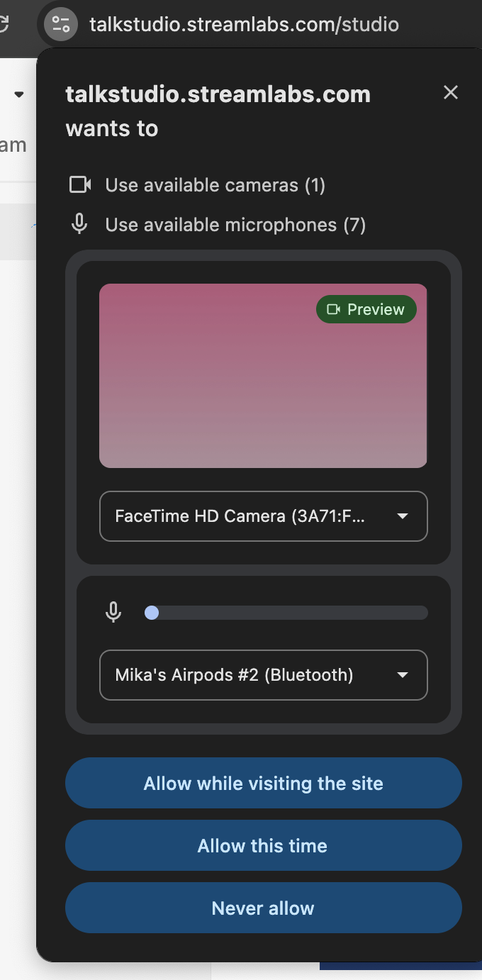Image resolution: width=482 pixels, height=980 pixels.
Task: Click the arrow on the microphone device dropdown
Action: 403,675
